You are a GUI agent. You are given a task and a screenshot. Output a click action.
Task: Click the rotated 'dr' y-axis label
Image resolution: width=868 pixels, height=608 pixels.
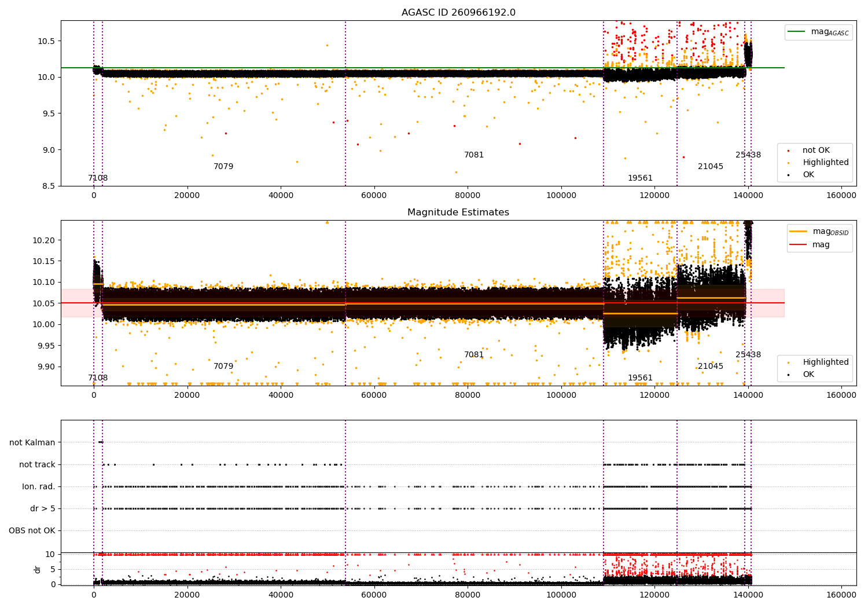(x=38, y=569)
